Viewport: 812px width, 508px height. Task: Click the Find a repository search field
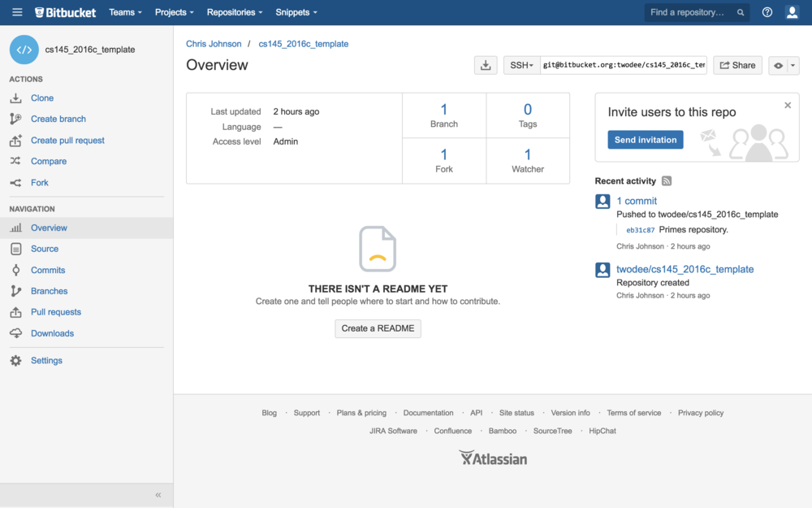tap(690, 12)
